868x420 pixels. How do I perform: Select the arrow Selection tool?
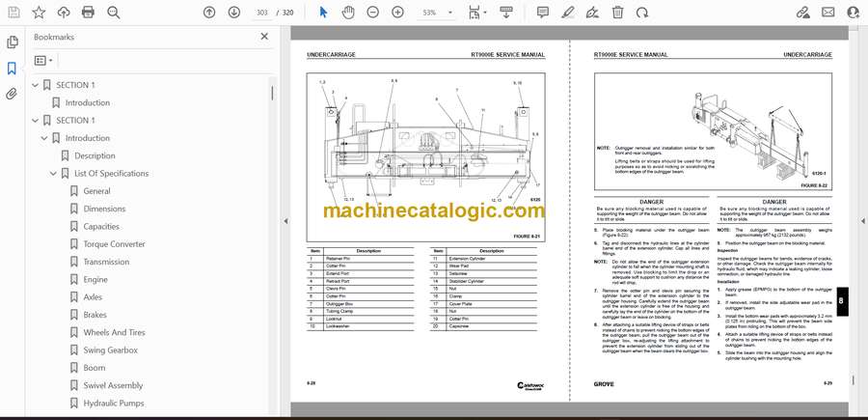tap(323, 13)
